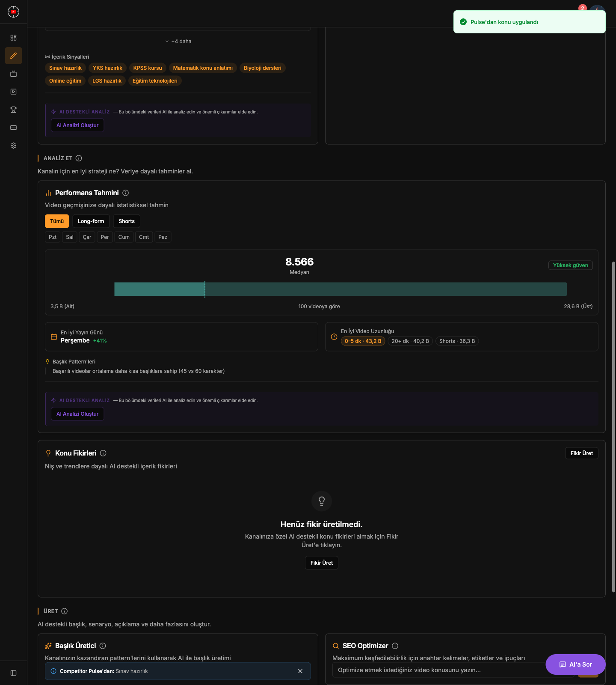Click the SEO Optimizer magnifier icon
This screenshot has width=616, height=685.
coord(336,646)
